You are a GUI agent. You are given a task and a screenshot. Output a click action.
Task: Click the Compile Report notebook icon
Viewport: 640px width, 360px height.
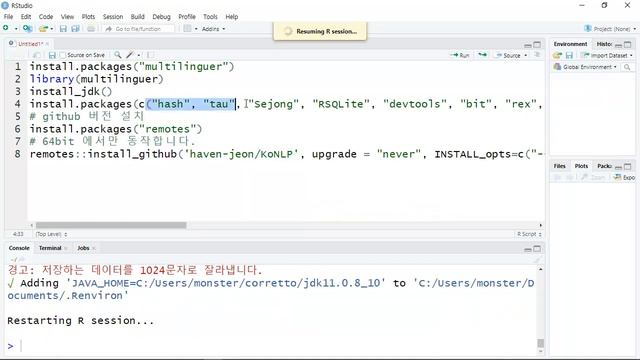pos(151,55)
